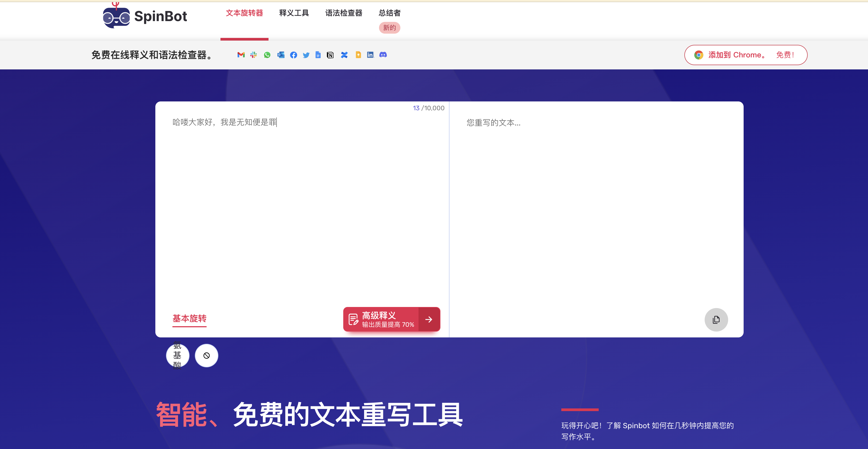The image size is (868, 449).
Task: Click the 新的 badge under 总结者
Action: pyautogui.click(x=389, y=28)
